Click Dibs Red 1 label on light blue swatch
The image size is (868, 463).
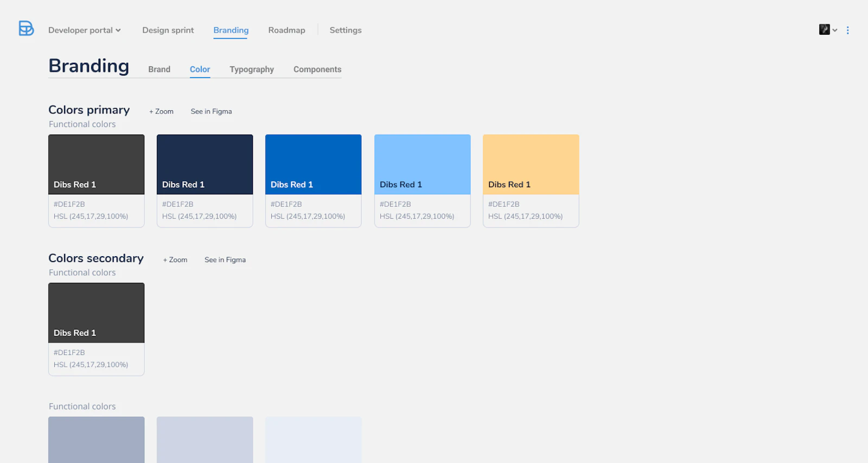click(401, 185)
